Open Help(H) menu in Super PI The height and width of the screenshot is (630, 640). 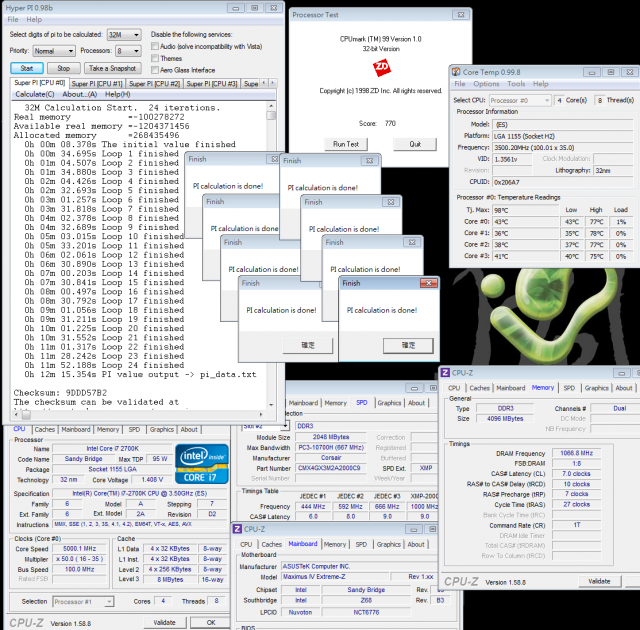click(x=118, y=94)
